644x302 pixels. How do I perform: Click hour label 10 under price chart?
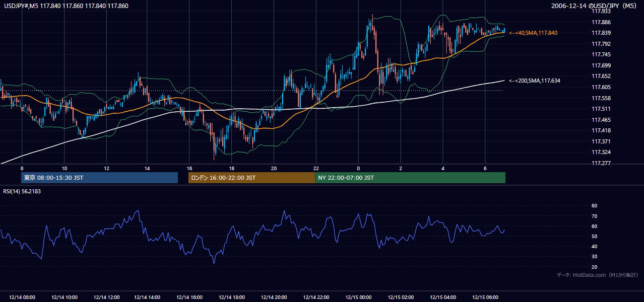coord(64,168)
